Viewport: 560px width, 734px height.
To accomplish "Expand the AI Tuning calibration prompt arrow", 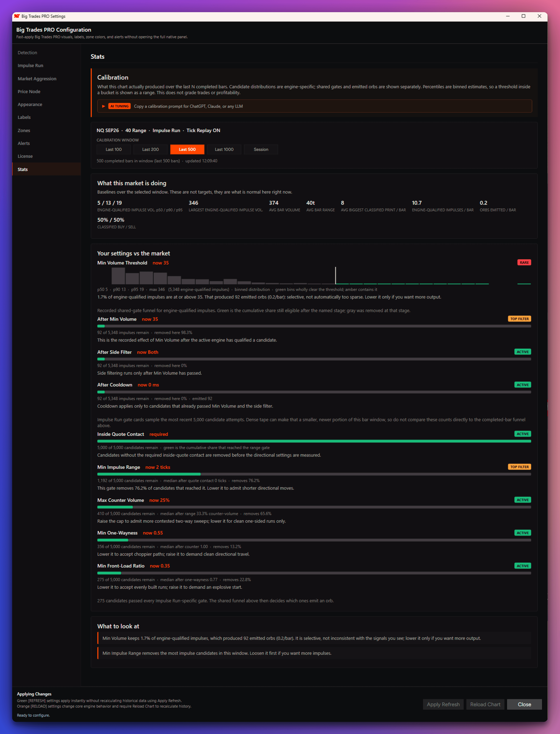I will click(x=103, y=106).
